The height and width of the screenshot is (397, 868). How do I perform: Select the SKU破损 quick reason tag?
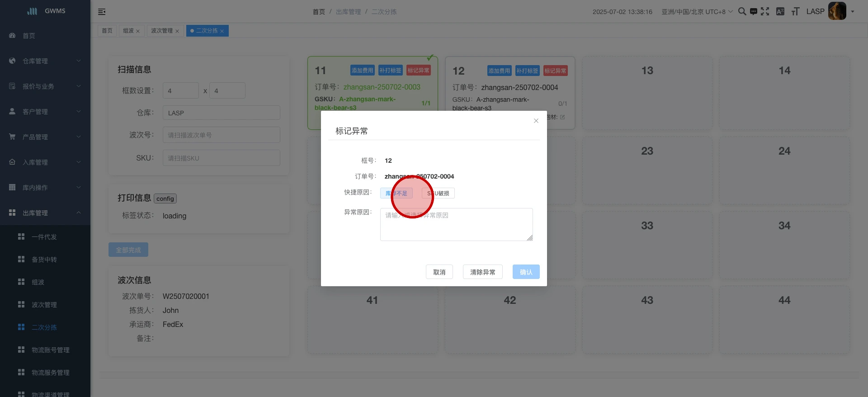[438, 194]
